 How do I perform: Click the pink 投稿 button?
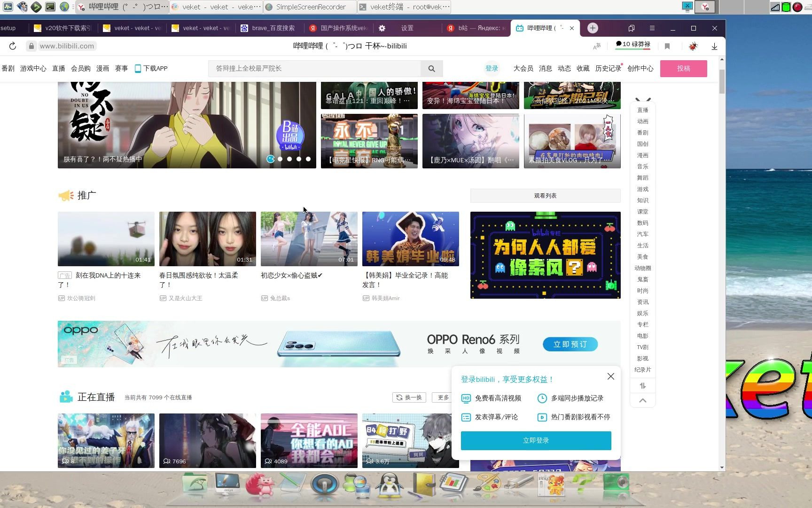(683, 69)
